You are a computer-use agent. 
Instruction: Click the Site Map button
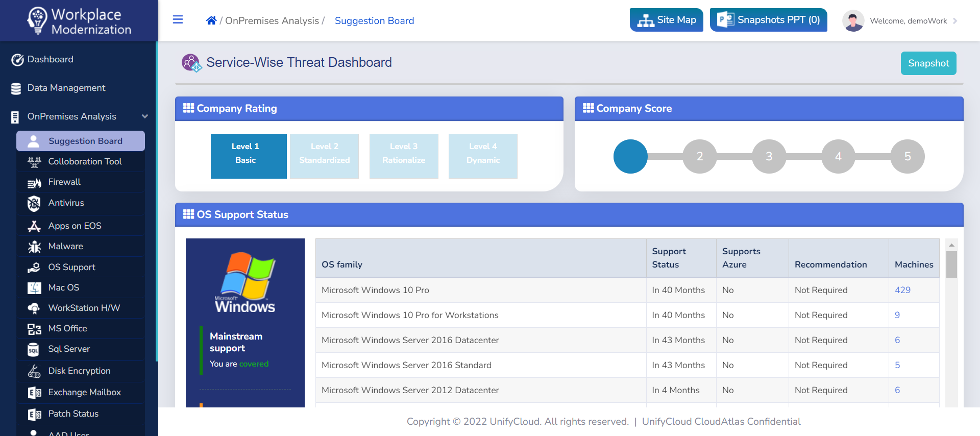[x=666, y=20]
